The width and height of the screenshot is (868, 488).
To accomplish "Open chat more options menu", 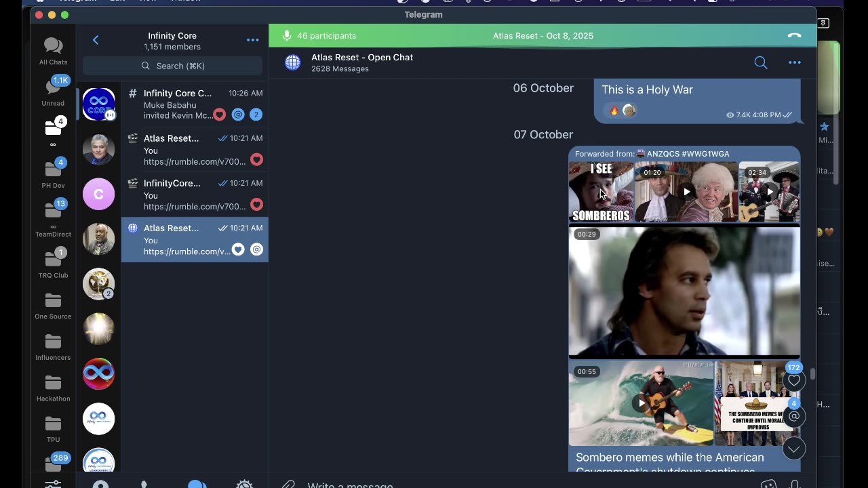I will click(x=794, y=62).
